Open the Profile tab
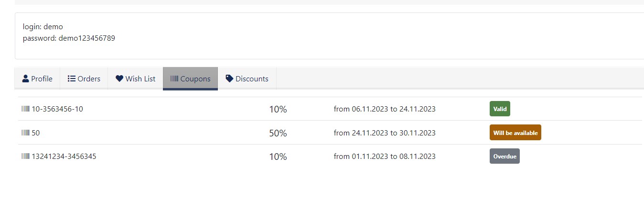644x202 pixels. 37,79
